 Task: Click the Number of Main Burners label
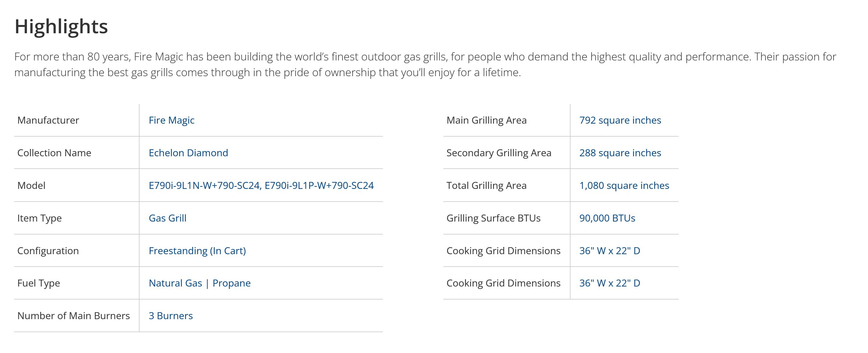(74, 316)
